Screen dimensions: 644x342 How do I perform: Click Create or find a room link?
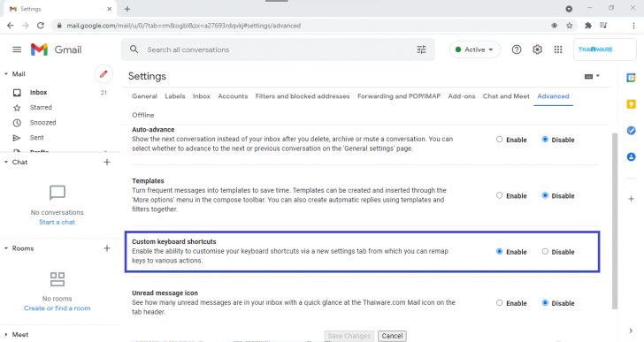tap(57, 308)
